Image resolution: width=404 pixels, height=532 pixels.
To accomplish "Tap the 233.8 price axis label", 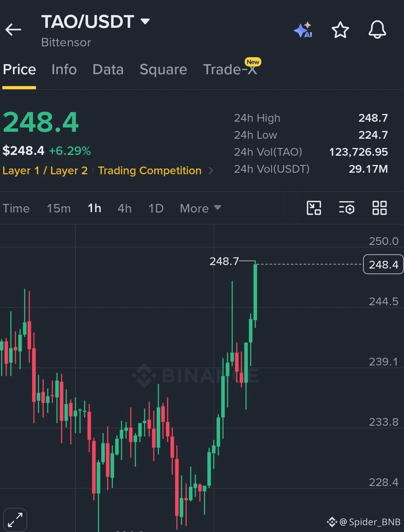I will click(x=384, y=422).
